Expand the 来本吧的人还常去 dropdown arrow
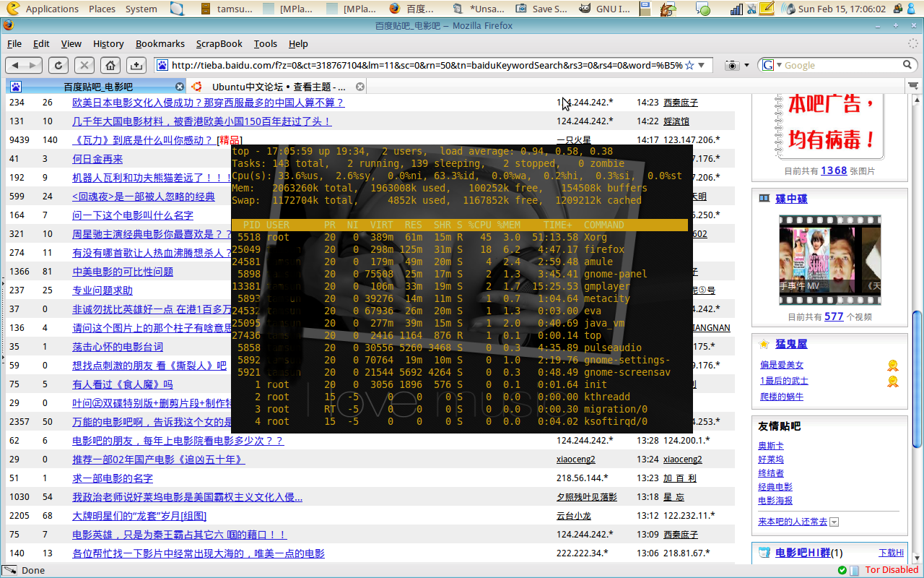Image resolution: width=924 pixels, height=578 pixels. (834, 522)
